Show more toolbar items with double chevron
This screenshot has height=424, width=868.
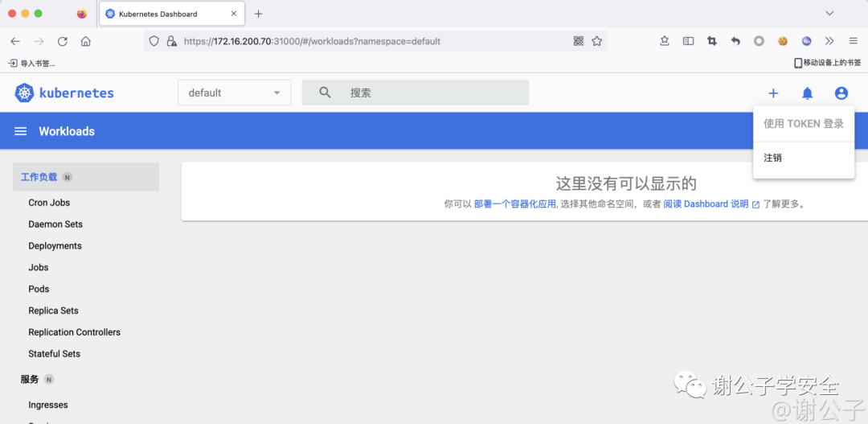(829, 41)
